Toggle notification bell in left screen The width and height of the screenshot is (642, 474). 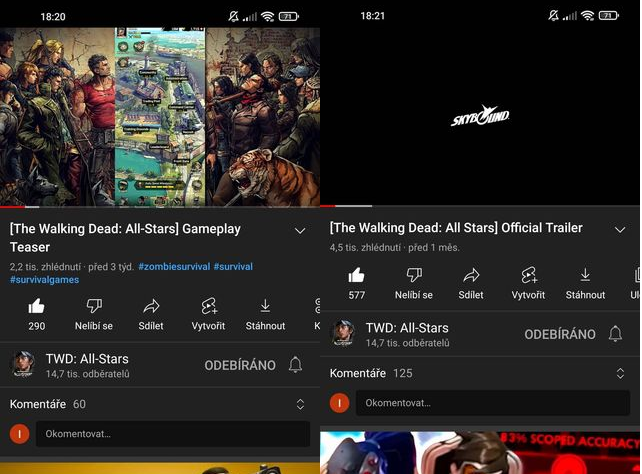click(295, 365)
